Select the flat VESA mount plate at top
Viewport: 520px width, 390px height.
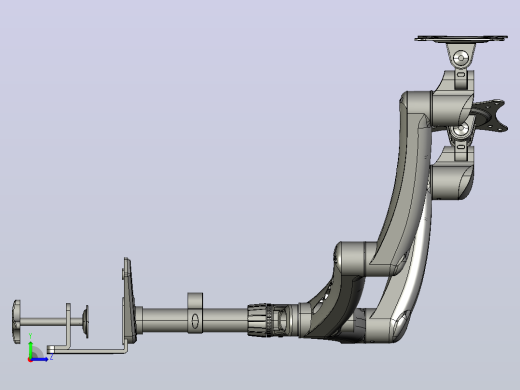(461, 38)
